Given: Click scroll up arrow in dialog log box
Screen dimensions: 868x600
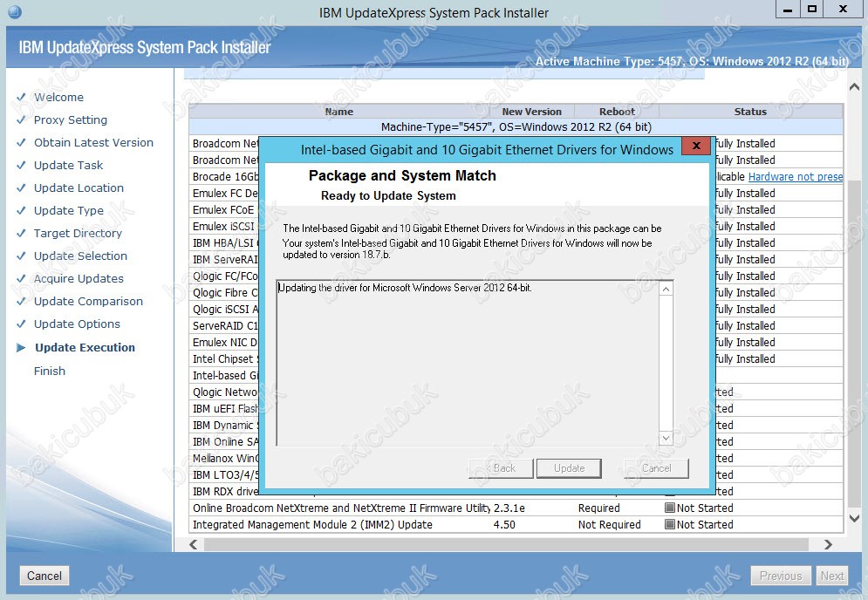Looking at the screenshot, I should [666, 289].
